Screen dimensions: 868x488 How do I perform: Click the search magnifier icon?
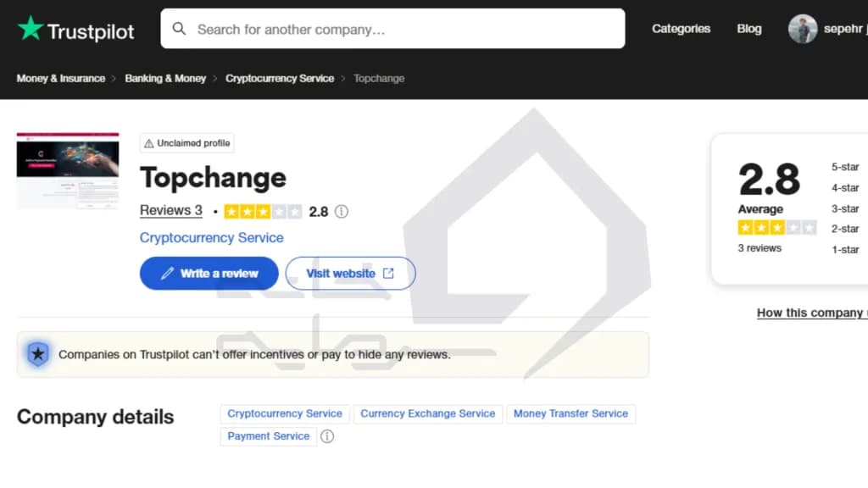coord(179,29)
